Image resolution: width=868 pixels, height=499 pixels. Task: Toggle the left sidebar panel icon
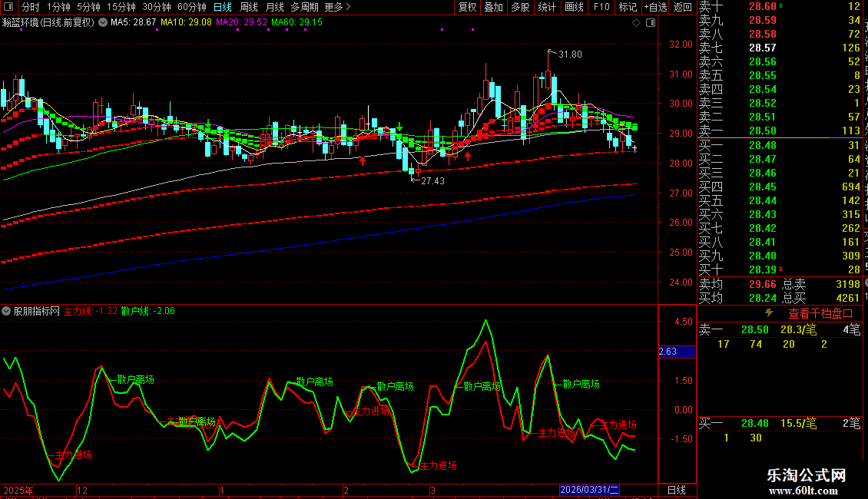click(8, 7)
